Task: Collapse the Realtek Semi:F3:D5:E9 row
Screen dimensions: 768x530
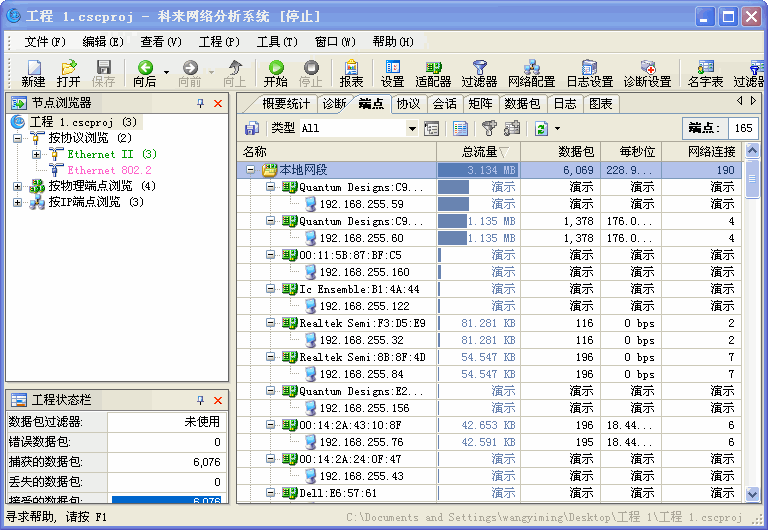Action: tap(270, 323)
